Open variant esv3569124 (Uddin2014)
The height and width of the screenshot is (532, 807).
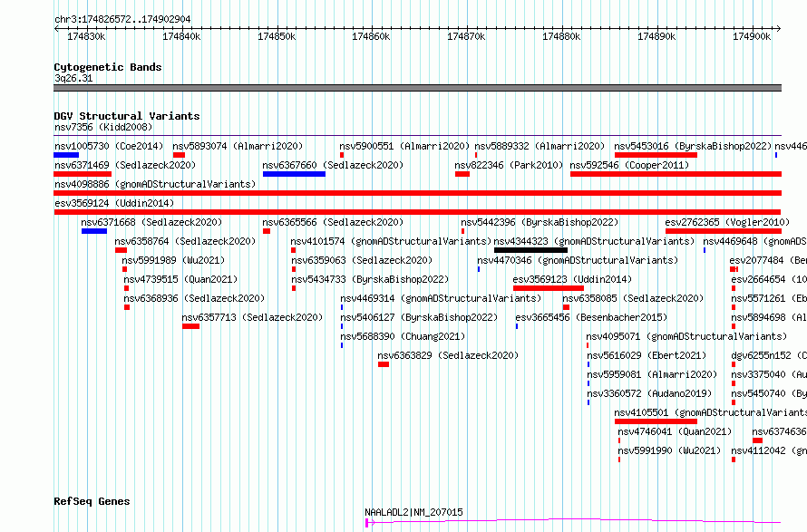[114, 203]
